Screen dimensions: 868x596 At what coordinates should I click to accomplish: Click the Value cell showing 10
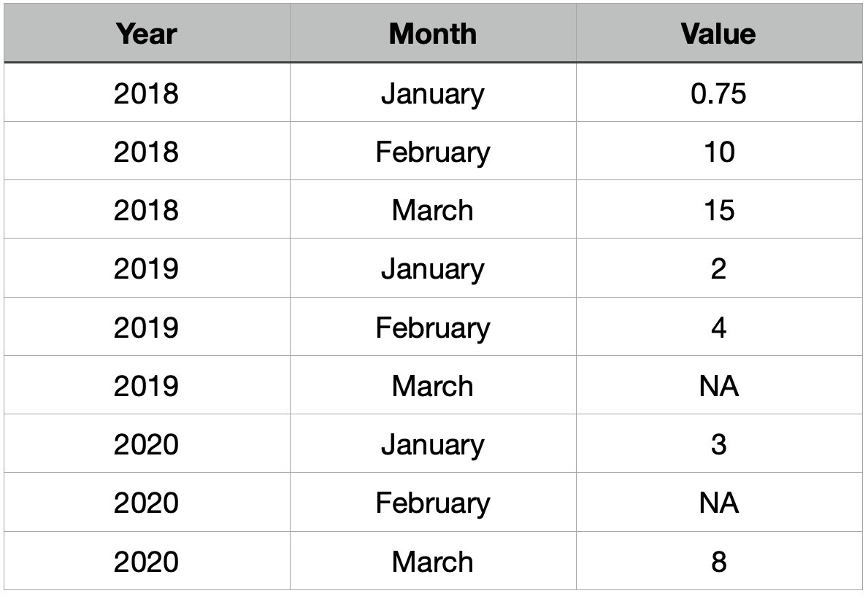(718, 152)
